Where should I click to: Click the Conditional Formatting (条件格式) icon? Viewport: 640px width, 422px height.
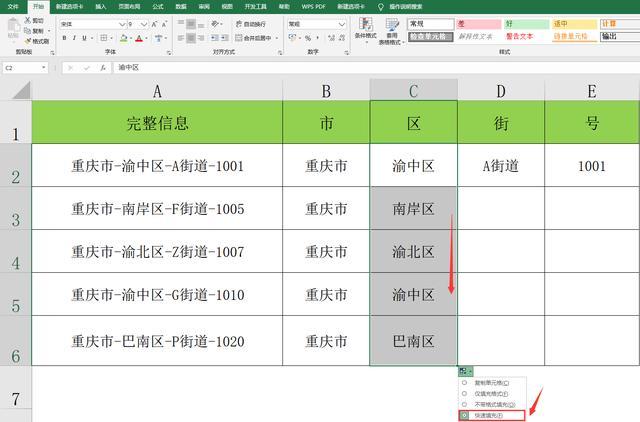[366, 29]
